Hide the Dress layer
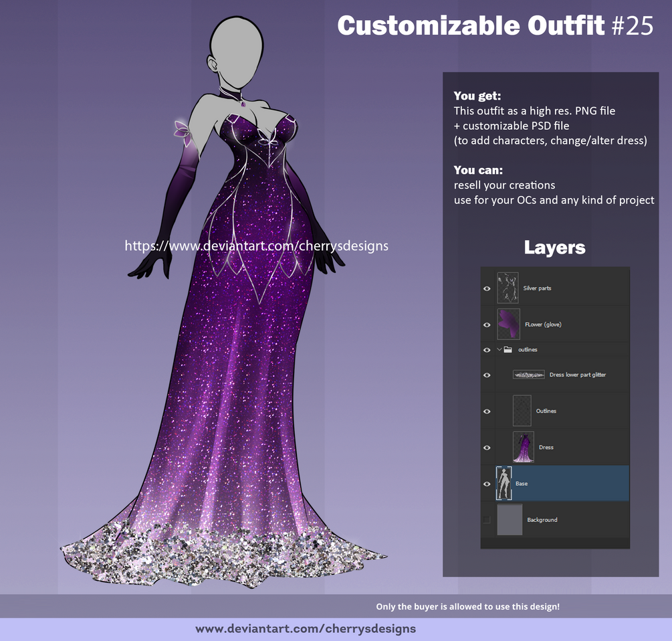 point(487,448)
